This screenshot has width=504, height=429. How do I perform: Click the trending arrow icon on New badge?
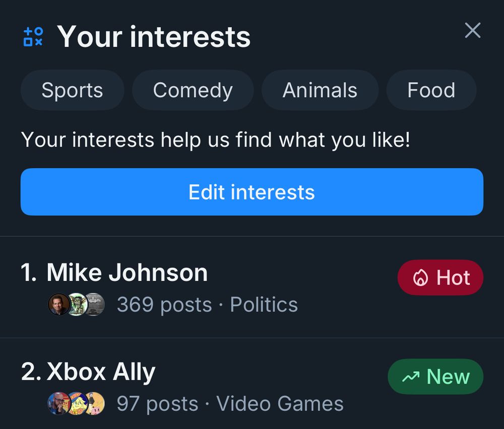[411, 376]
